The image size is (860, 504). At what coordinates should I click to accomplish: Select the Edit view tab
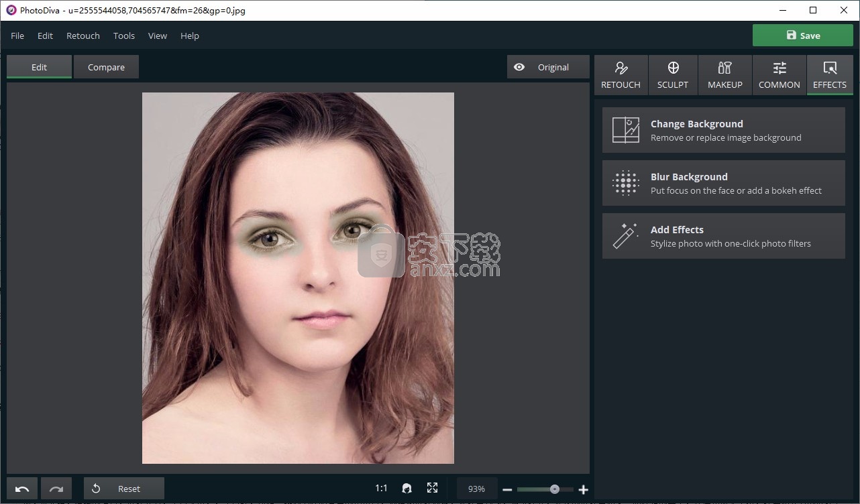point(39,67)
